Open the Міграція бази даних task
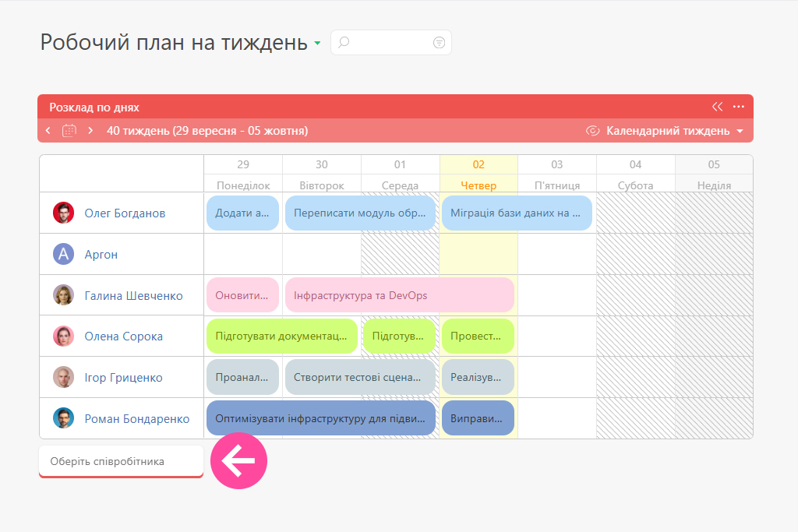 point(516,213)
